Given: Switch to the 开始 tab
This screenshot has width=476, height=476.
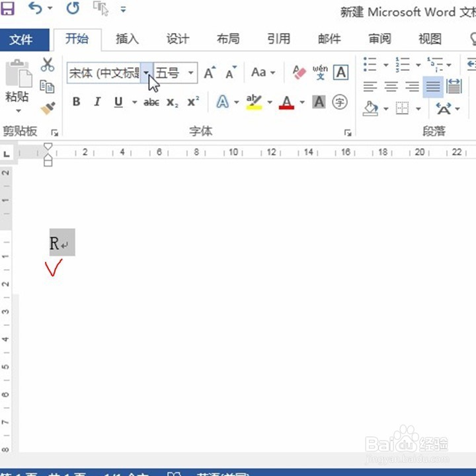Looking at the screenshot, I should (x=77, y=39).
